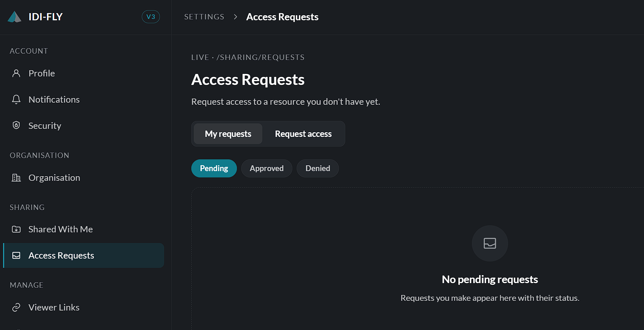Click the 'Request access to a resource' description
Screen dimensions: 644x330
pos(286,102)
